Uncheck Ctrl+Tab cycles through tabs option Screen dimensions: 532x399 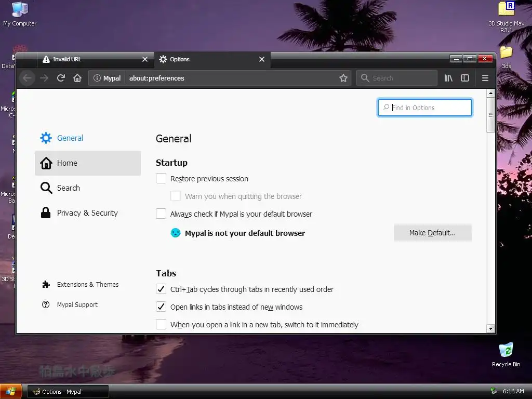tap(161, 289)
